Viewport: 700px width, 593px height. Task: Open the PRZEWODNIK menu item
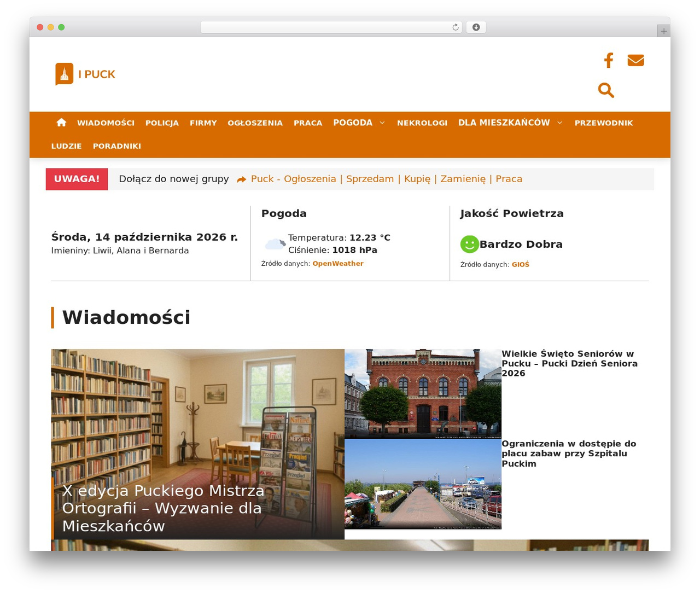604,123
